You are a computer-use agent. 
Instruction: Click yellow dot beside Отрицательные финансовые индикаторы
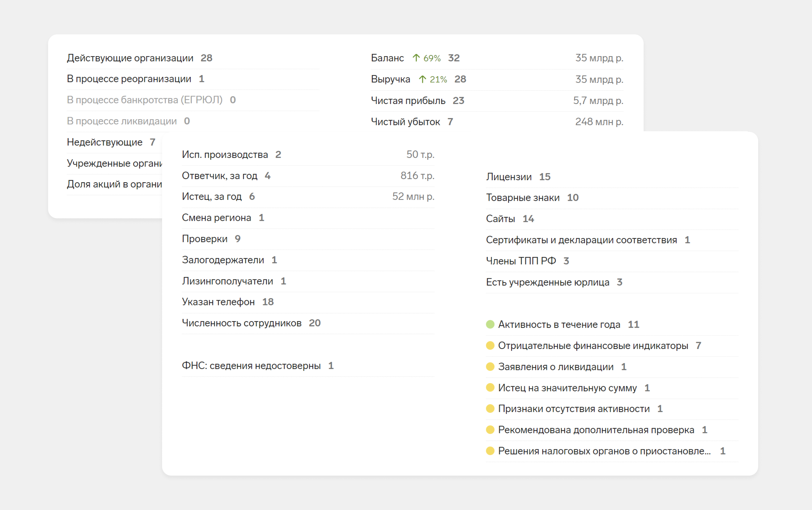point(490,346)
